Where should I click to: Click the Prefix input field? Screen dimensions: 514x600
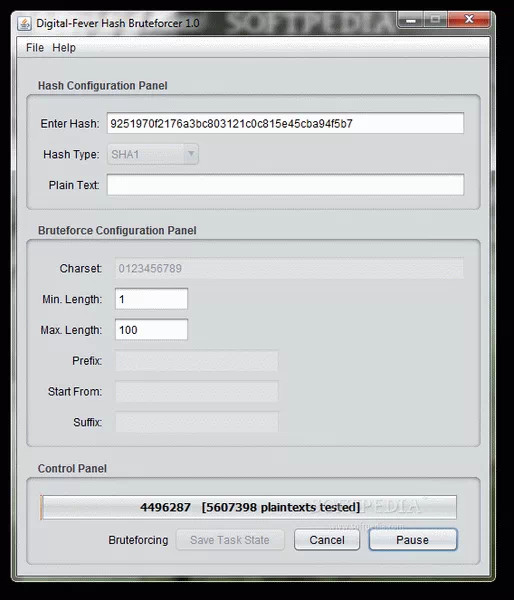click(197, 360)
